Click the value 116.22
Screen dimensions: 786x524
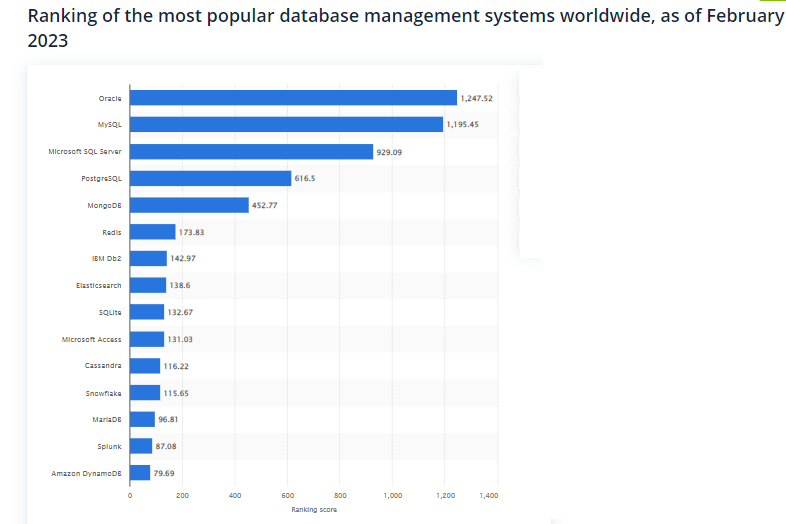(x=176, y=366)
